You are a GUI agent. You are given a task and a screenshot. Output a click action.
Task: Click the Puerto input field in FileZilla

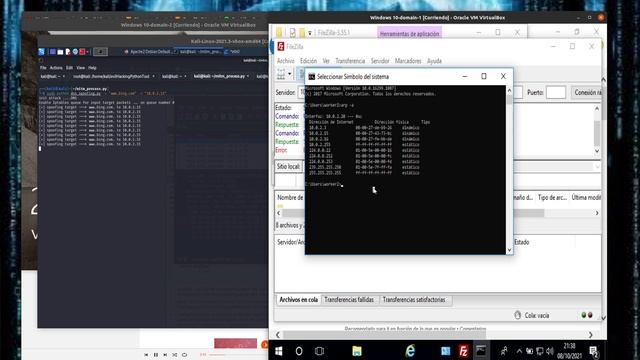[556, 93]
